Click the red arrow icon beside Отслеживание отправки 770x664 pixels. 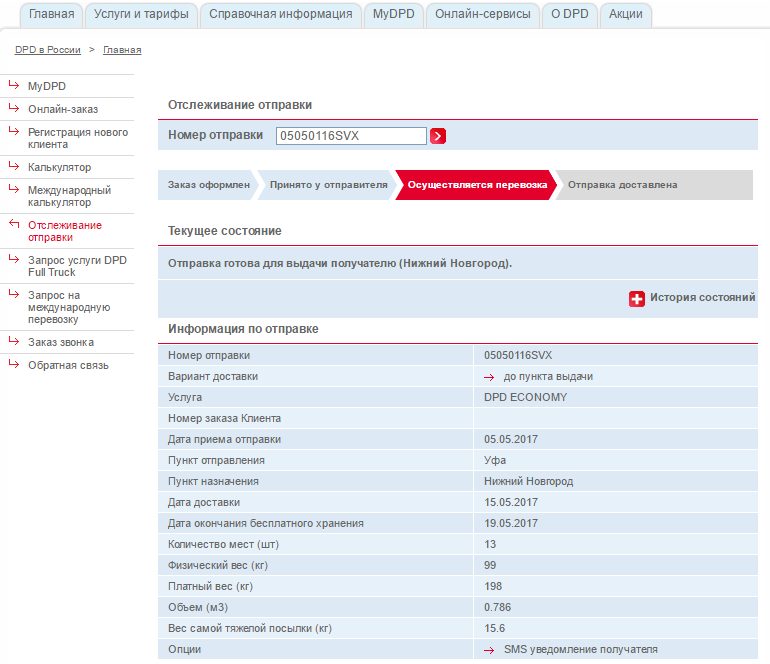tap(14, 224)
